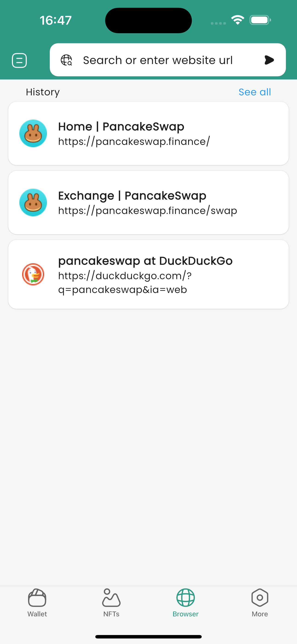Click the DuckDuckGo logo in history
Image resolution: width=297 pixels, height=644 pixels.
(33, 274)
